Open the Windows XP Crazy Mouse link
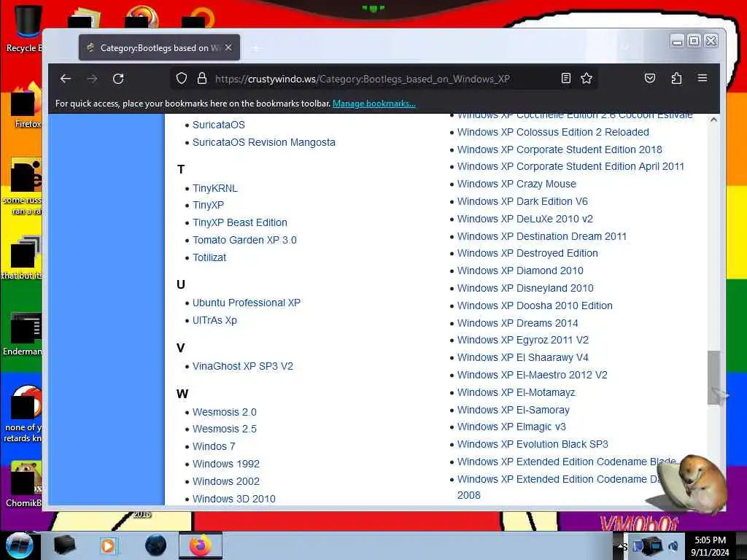The image size is (747, 560). tap(517, 184)
